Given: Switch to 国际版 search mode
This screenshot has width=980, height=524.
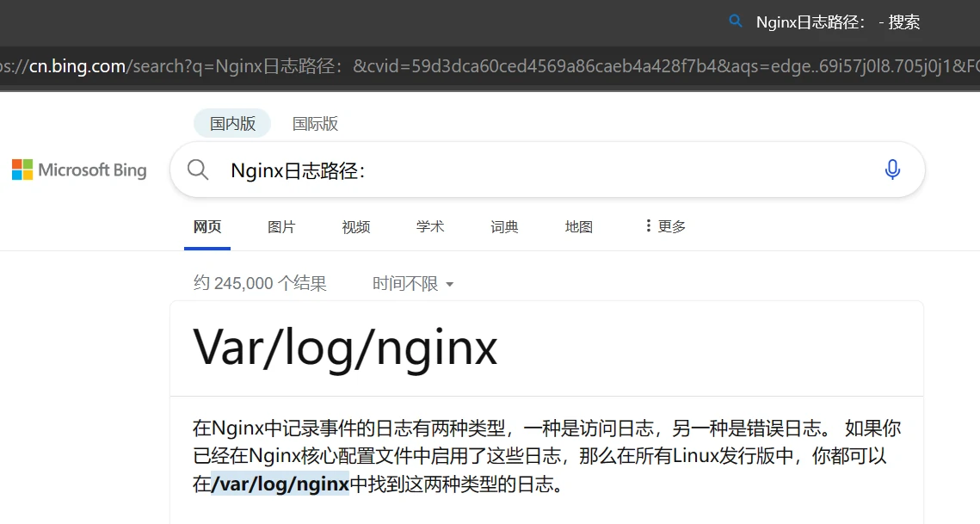Looking at the screenshot, I should [x=315, y=124].
